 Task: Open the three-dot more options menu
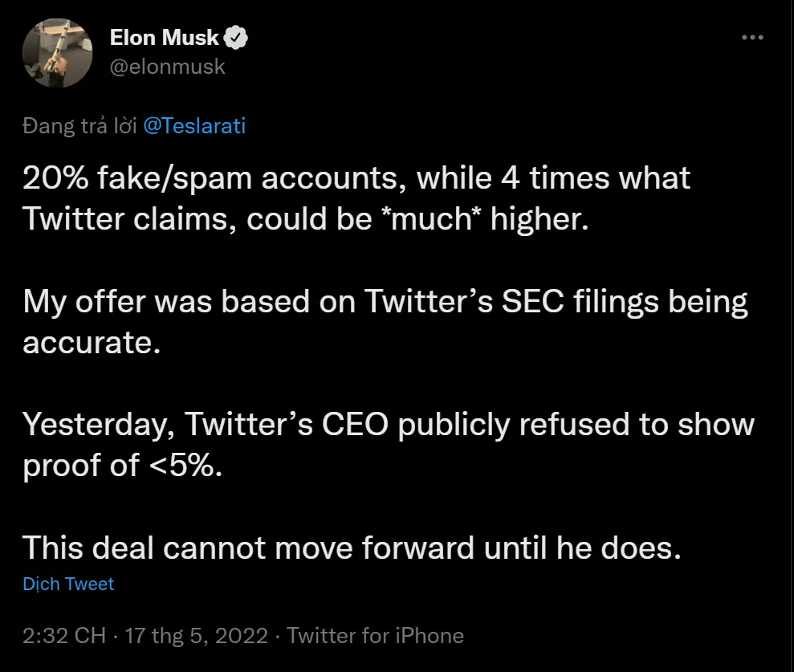coord(752,36)
